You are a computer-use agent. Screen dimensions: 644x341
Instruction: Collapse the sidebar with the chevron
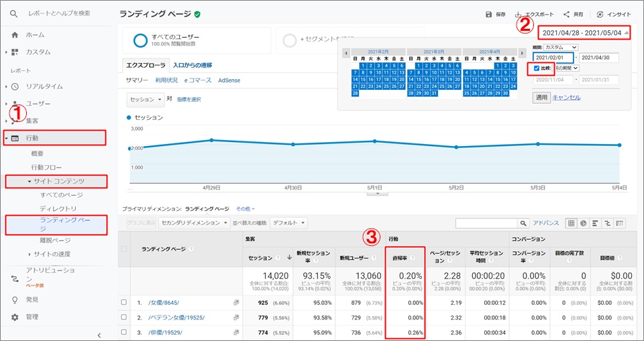point(99,335)
